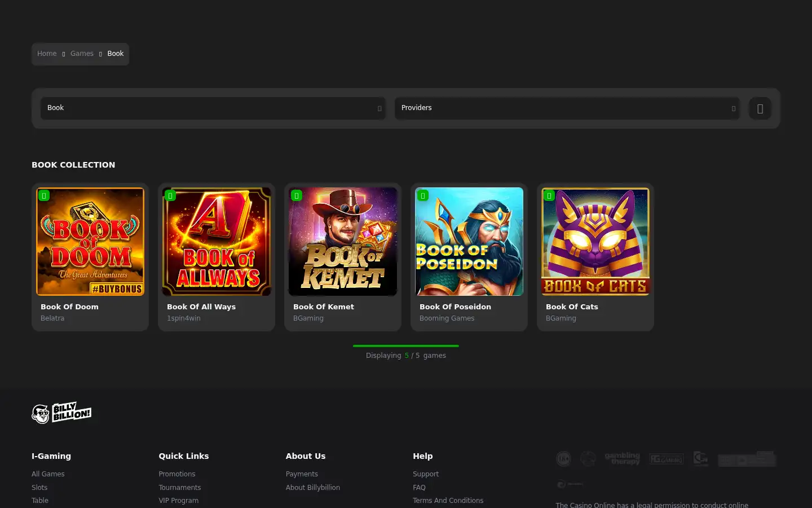Click the 1spin4win provider label
Image resolution: width=812 pixels, height=508 pixels.
184,318
